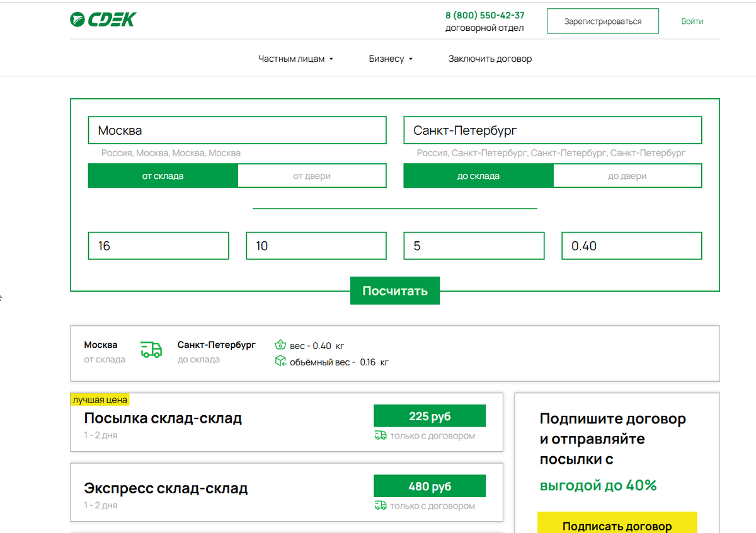Click 'договорной отдел' label under the phone number
Viewport: 756px width, 533px height.
pyautogui.click(x=484, y=28)
